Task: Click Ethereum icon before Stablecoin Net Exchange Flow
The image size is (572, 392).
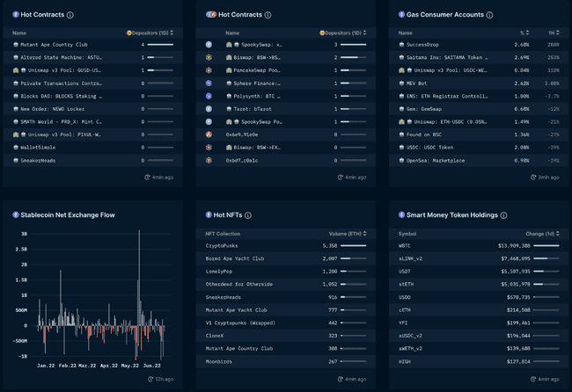Action: 16,215
